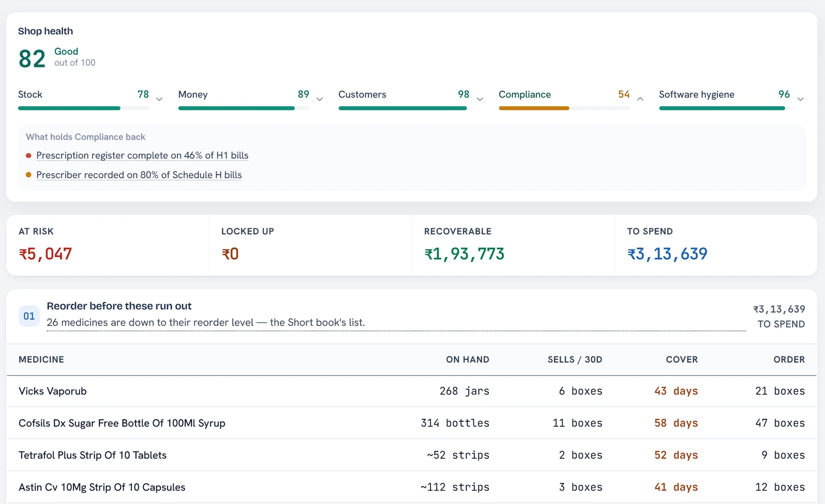Select Astin Cv 10Mg Strip Of 10 Capsules

pos(102,487)
